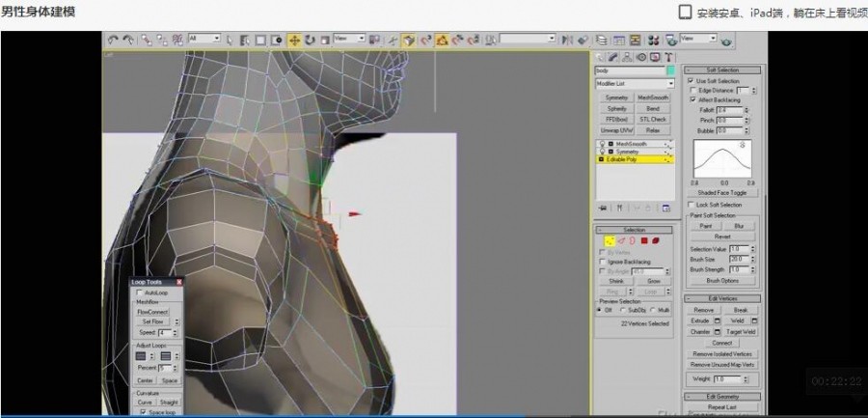868x418 pixels.
Task: Toggle the MeshSmooth modifier lightbulb
Action: (x=602, y=144)
